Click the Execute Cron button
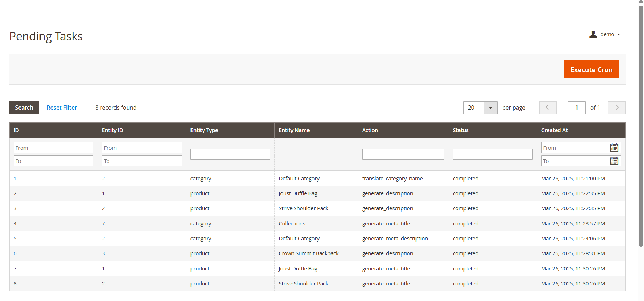The width and height of the screenshot is (644, 301). coord(591,70)
